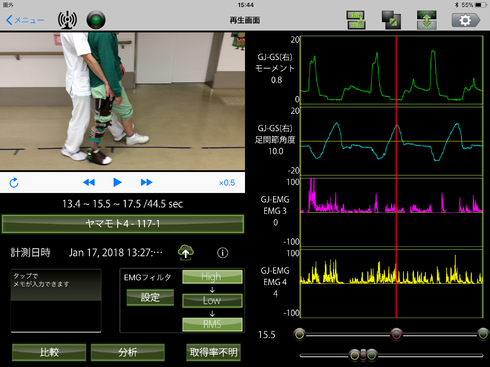Play the gait video
490x367 pixels.
pyautogui.click(x=117, y=182)
